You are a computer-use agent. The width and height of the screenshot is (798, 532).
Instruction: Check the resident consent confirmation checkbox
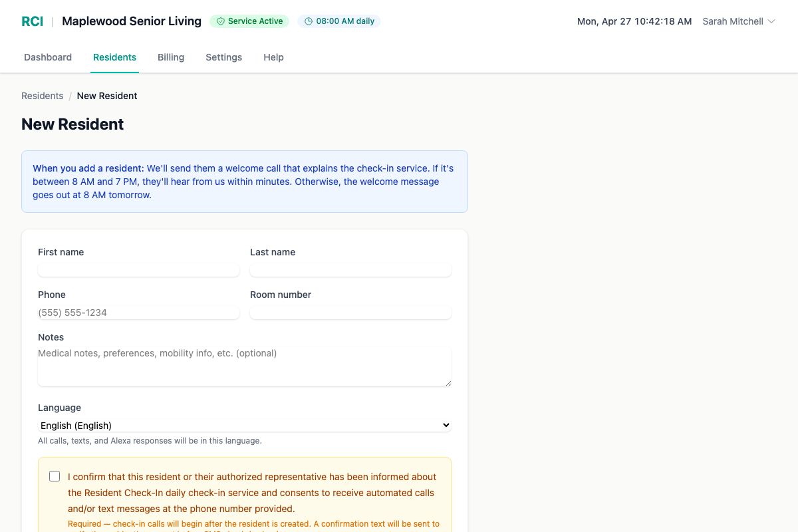55,476
